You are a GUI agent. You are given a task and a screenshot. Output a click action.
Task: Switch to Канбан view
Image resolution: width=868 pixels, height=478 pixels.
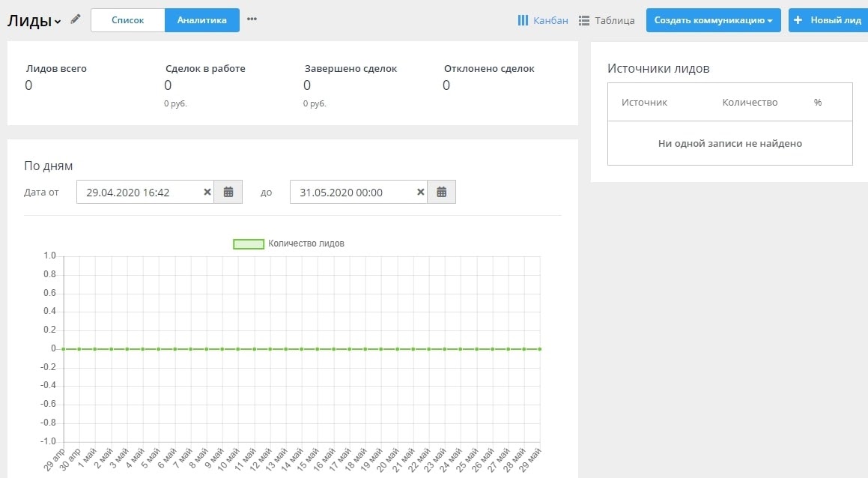click(x=542, y=20)
